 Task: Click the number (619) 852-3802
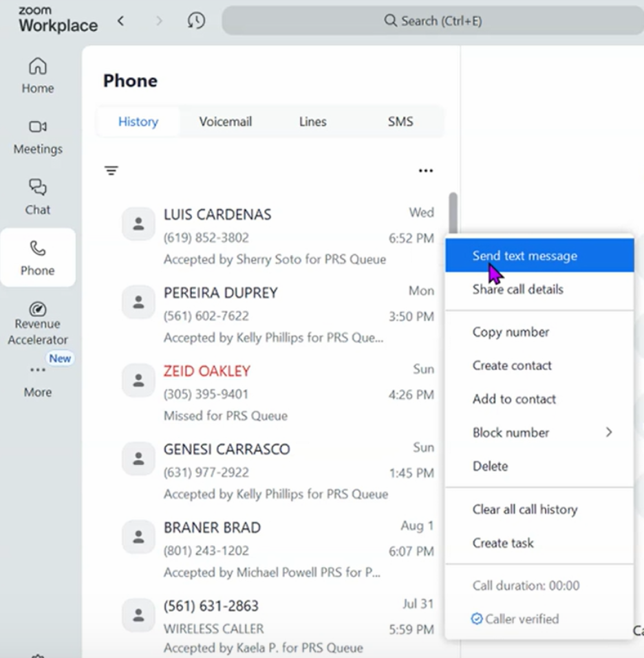[206, 237]
